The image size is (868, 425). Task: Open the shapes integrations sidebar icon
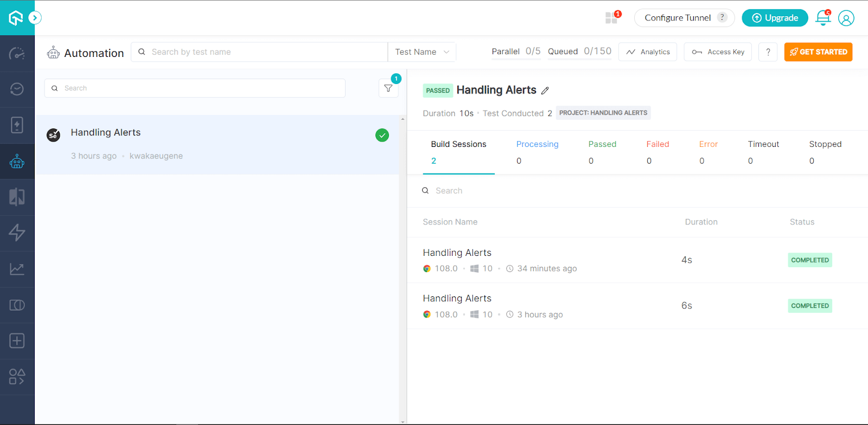17,377
